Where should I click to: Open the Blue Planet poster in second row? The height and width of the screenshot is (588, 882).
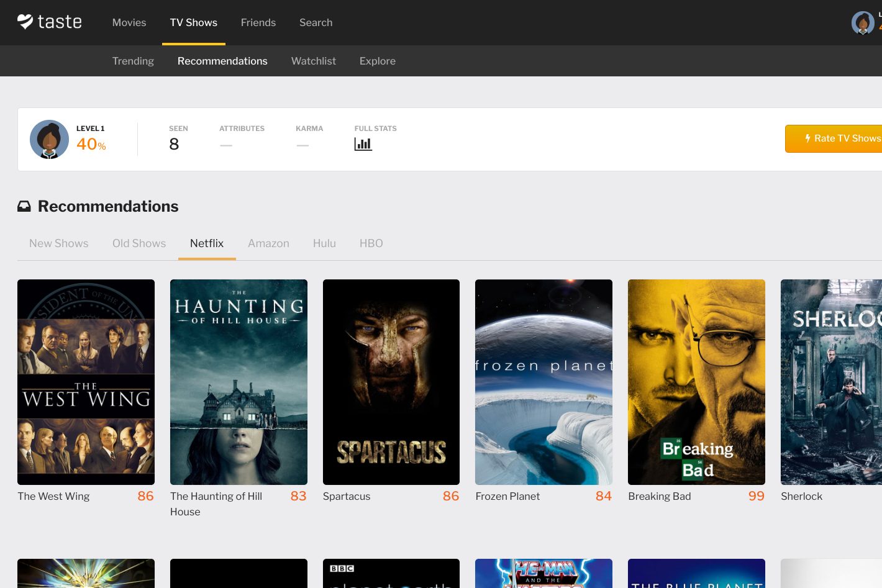point(696,573)
